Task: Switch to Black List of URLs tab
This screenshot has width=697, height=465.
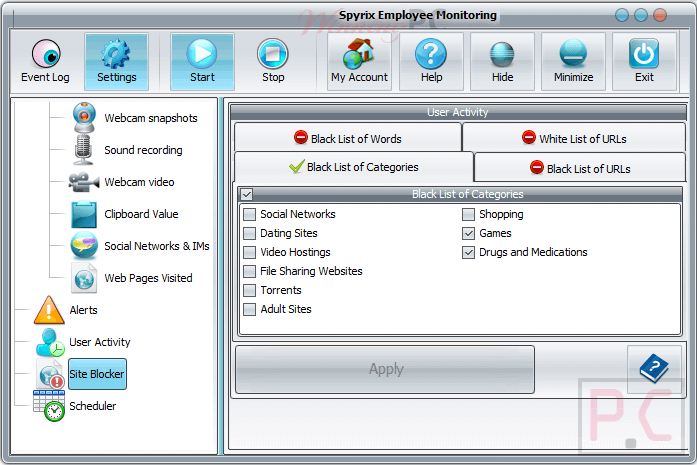Action: (x=580, y=168)
